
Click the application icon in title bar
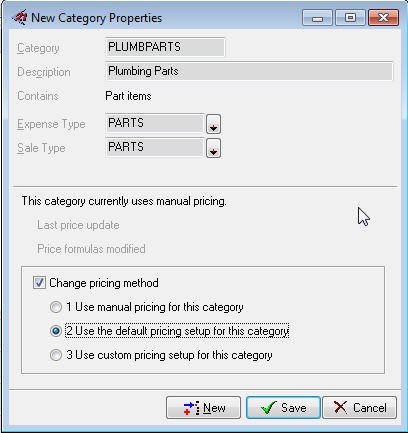[20, 17]
